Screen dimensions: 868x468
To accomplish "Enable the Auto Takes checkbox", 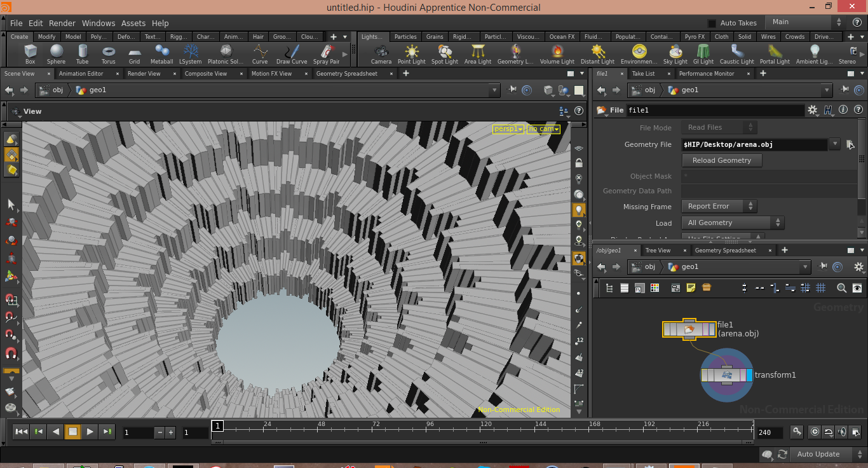I will tap(712, 23).
